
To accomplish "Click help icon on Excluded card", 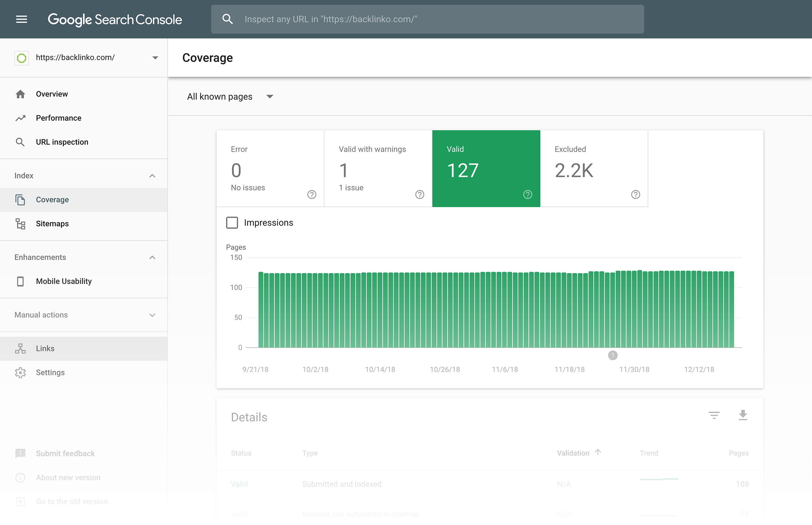I will click(636, 194).
